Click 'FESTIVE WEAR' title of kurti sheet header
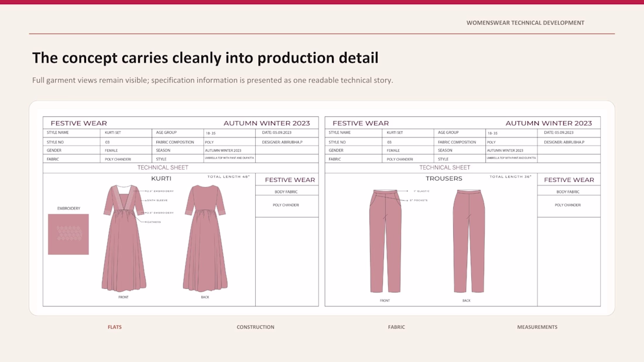This screenshot has height=362, width=644. point(79,123)
